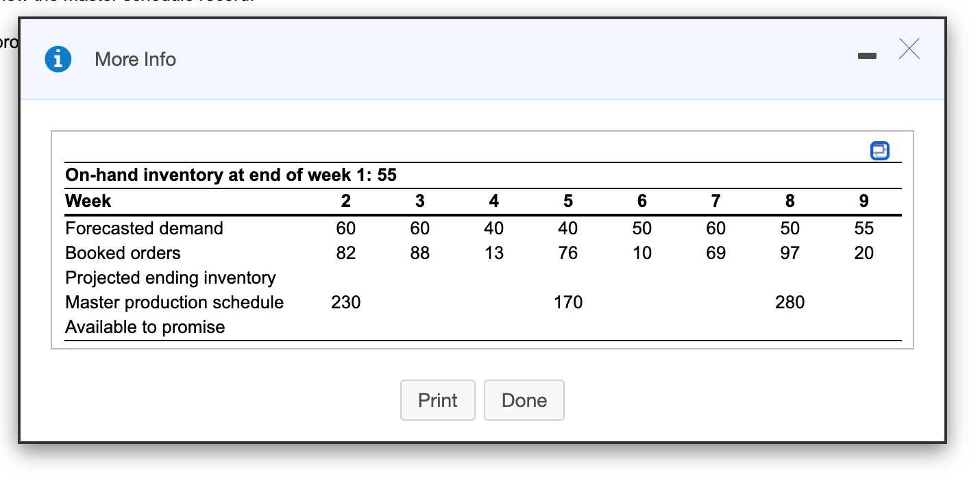This screenshot has width=980, height=481.
Task: Click the Done button
Action: point(524,400)
